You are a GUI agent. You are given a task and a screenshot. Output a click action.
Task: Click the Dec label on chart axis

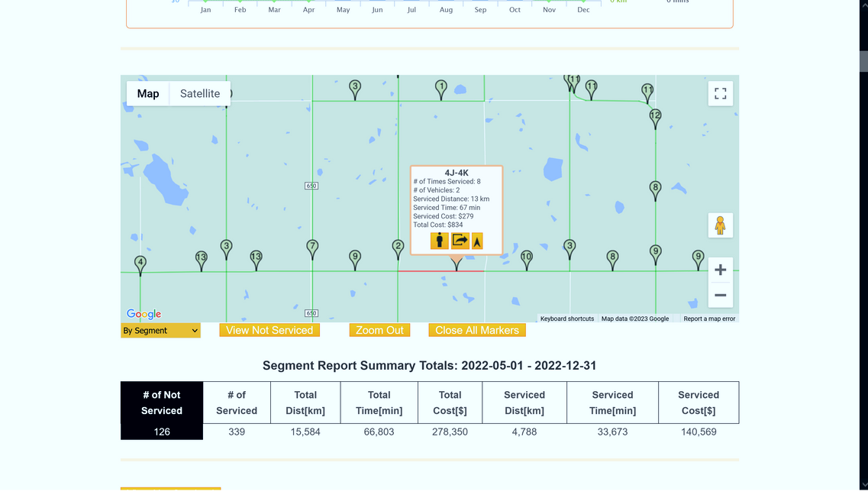[x=583, y=10]
